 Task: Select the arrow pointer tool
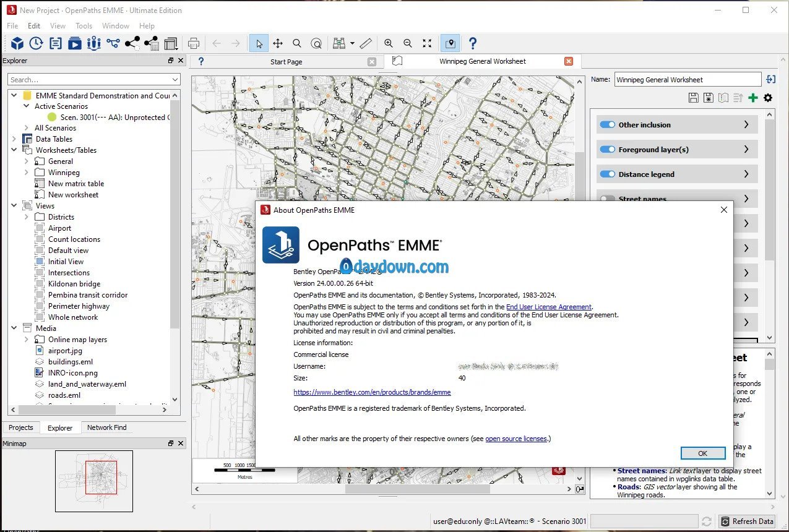259,43
